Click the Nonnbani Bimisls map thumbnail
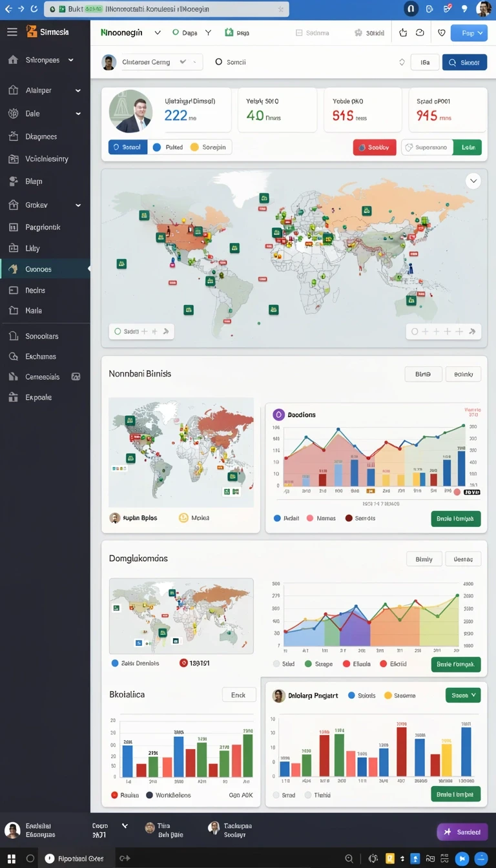 (181, 452)
